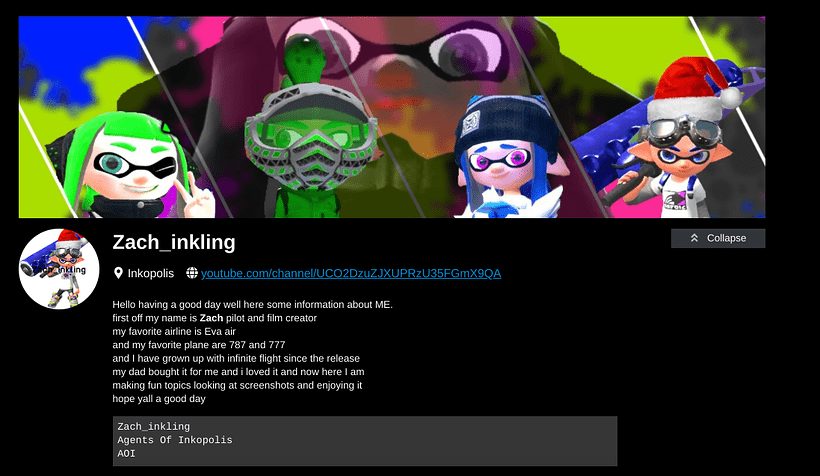Screen dimensions: 820x476
Task: Click the Inkopolis location text
Action: 151,273
